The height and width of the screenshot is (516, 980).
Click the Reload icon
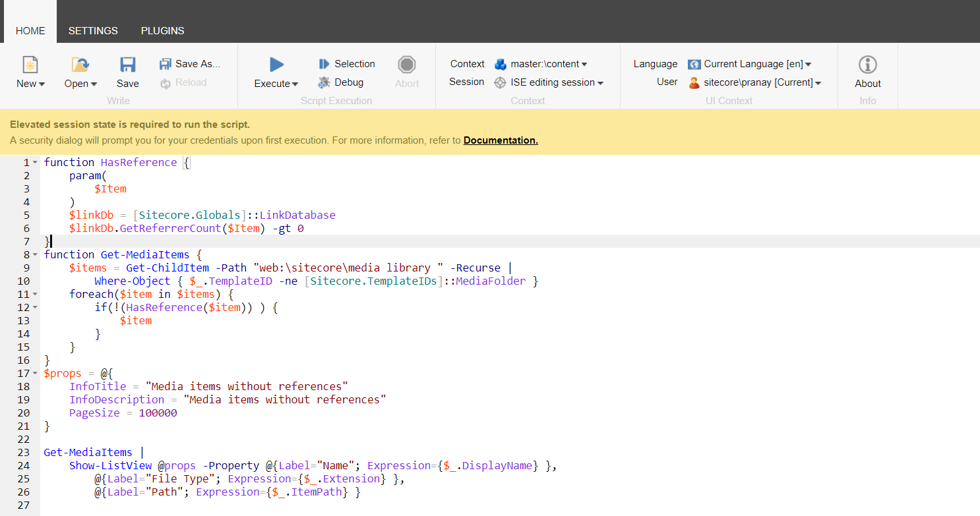(x=166, y=82)
